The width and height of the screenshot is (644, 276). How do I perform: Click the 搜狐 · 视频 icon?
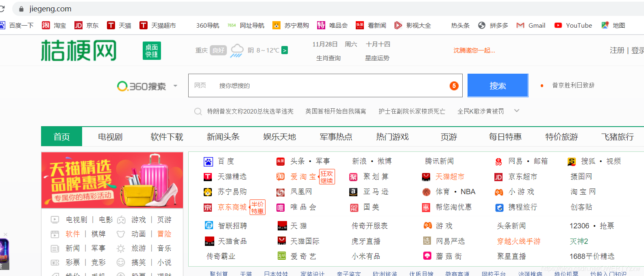click(572, 162)
